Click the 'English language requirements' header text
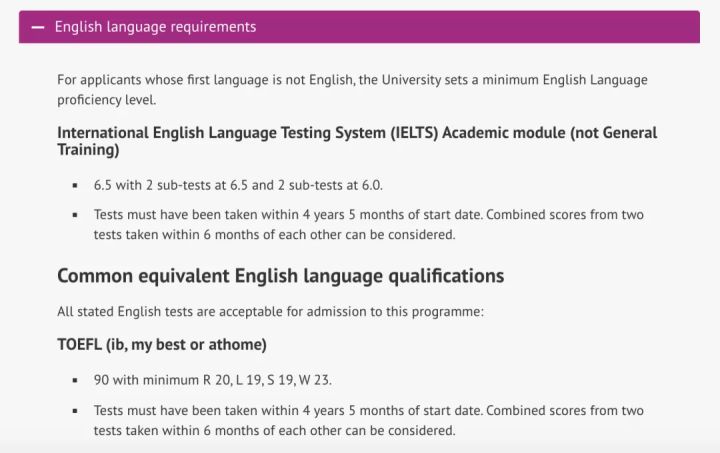This screenshot has width=720, height=453. 155,27
